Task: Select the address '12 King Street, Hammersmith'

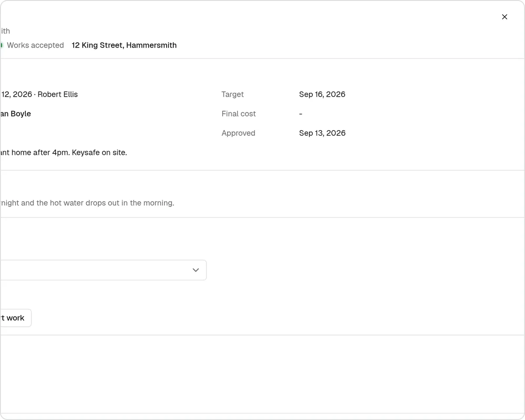Action: point(124,45)
